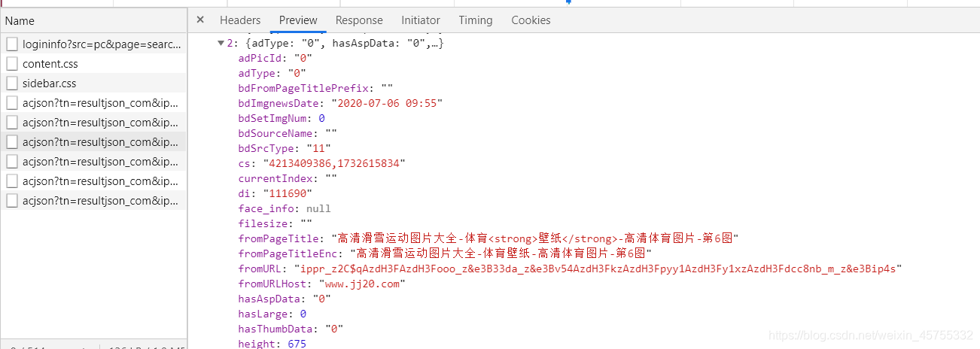The height and width of the screenshot is (349, 980).
Task: Click the bdSrcType "11" line
Action: (x=285, y=148)
